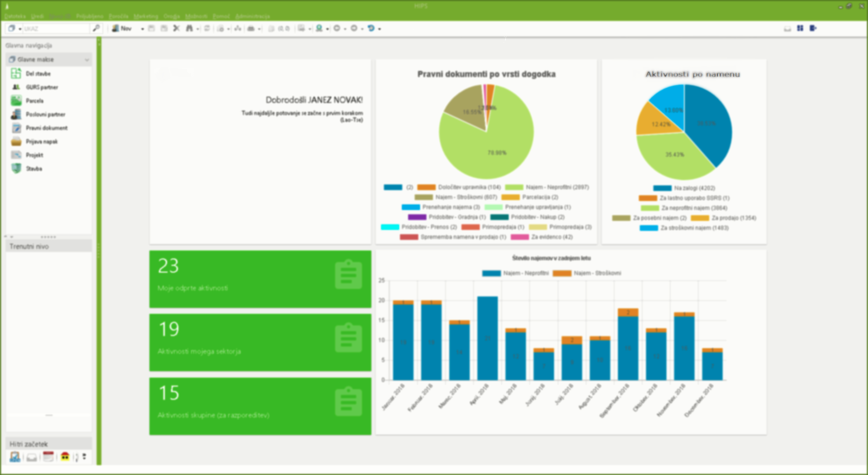Click the Najem - Stroškovni (607) legend swatch

(424, 197)
